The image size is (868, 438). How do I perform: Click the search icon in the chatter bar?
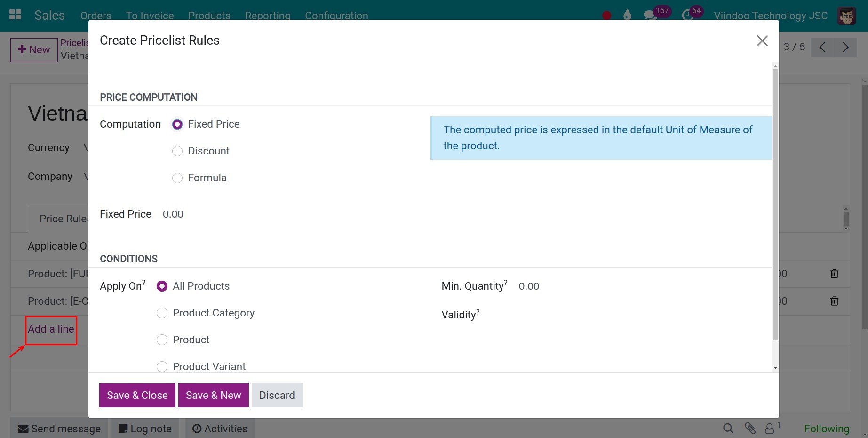728,429
